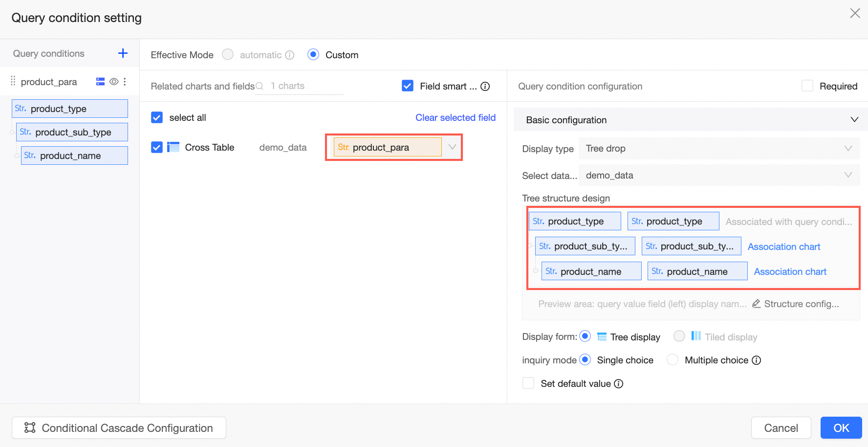Click the product_para tree type icon
The height and width of the screenshot is (447, 868).
point(100,82)
